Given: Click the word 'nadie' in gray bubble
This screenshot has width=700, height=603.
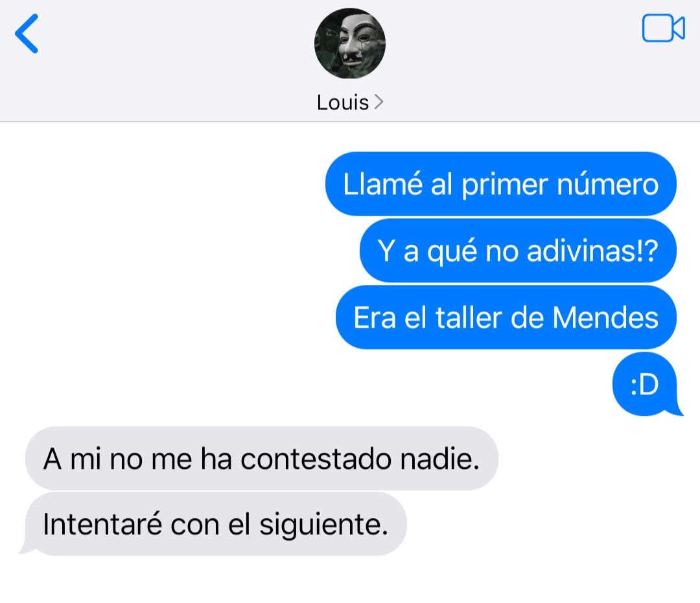Looking at the screenshot, I should 436,459.
